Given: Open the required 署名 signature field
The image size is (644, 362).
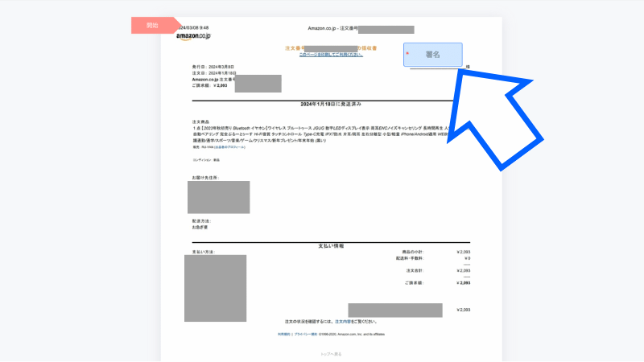Looking at the screenshot, I should (433, 55).
